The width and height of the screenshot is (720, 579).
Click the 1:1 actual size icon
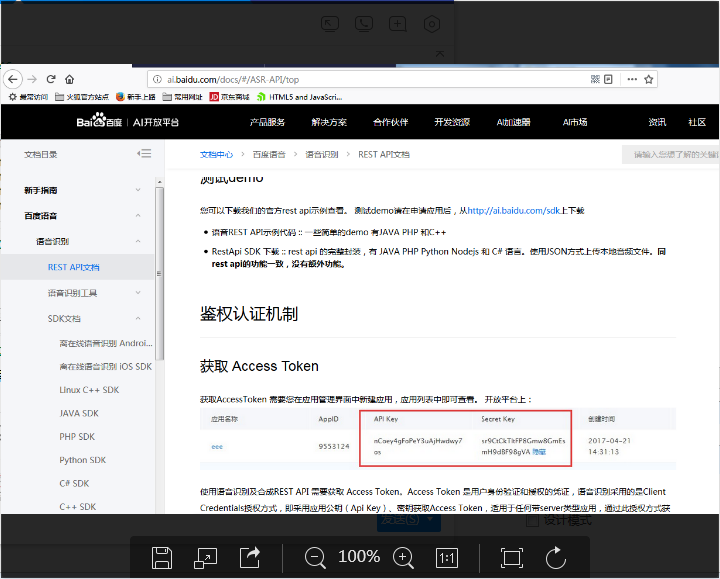(x=446, y=558)
